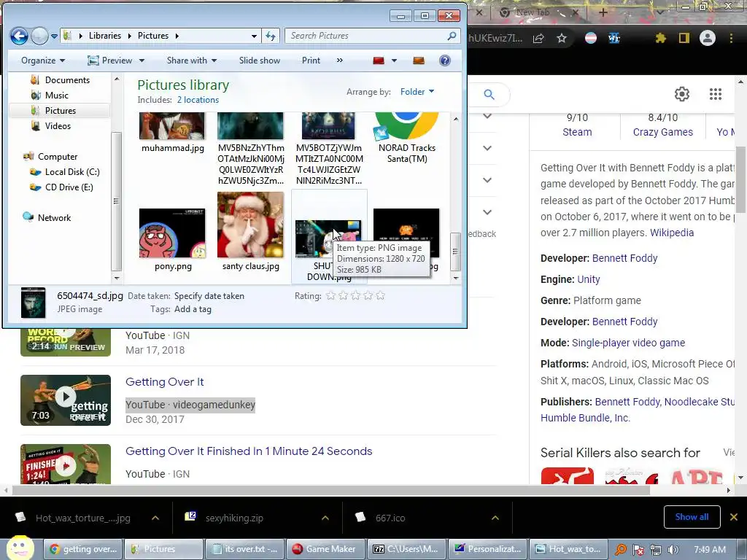Open the Wikipedia link in knowledge panel
747x560 pixels.
click(x=672, y=233)
